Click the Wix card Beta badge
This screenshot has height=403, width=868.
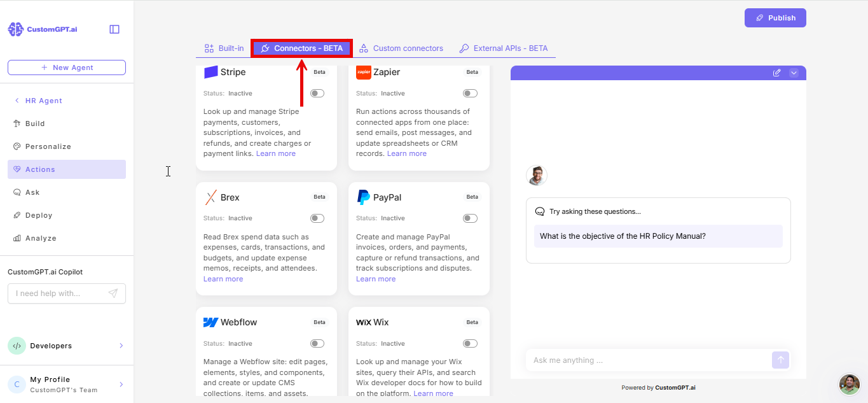[x=472, y=322]
